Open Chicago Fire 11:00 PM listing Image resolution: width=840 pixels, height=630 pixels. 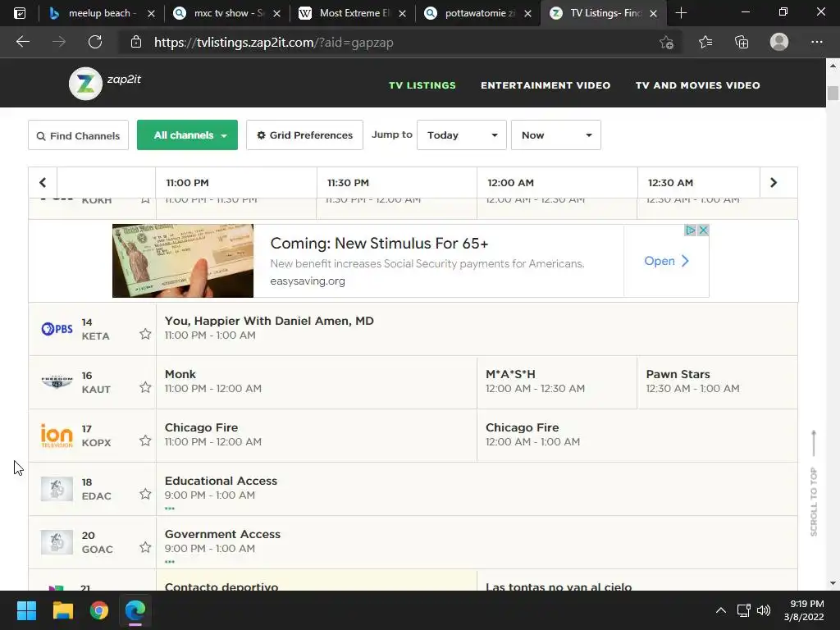[x=316, y=436]
